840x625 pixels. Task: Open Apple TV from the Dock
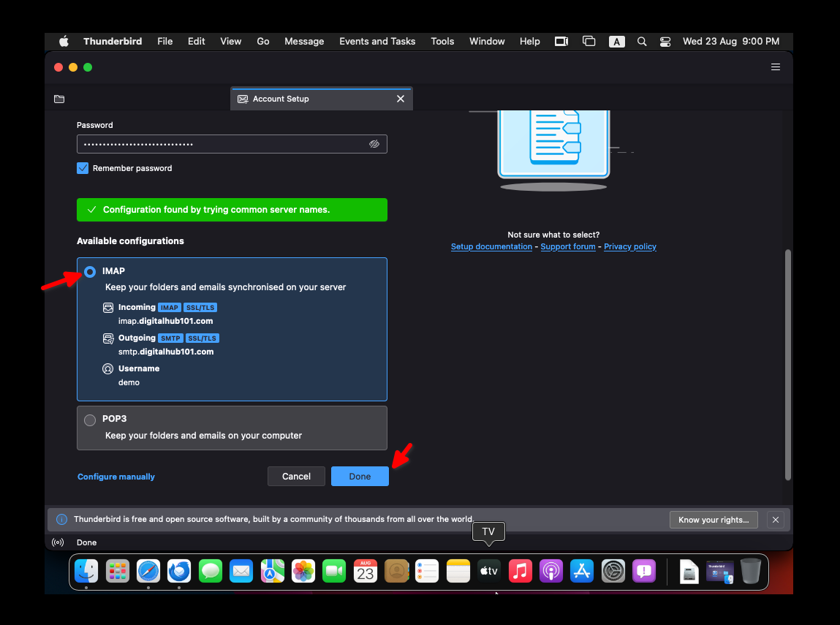[489, 571]
